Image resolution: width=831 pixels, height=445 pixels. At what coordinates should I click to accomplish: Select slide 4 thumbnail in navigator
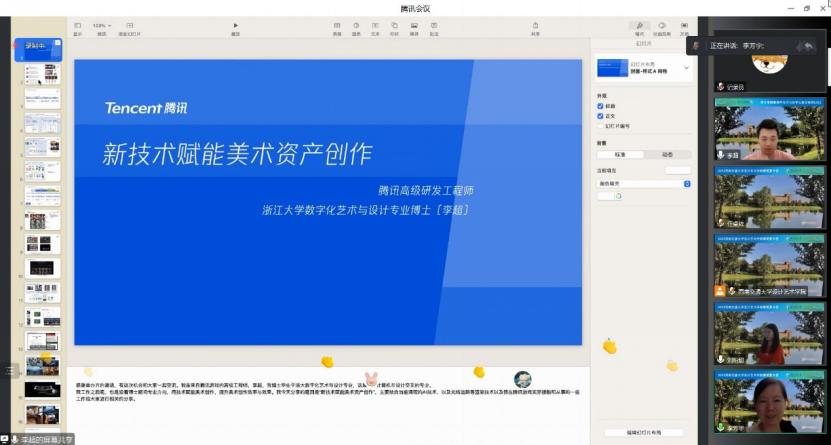[42, 123]
